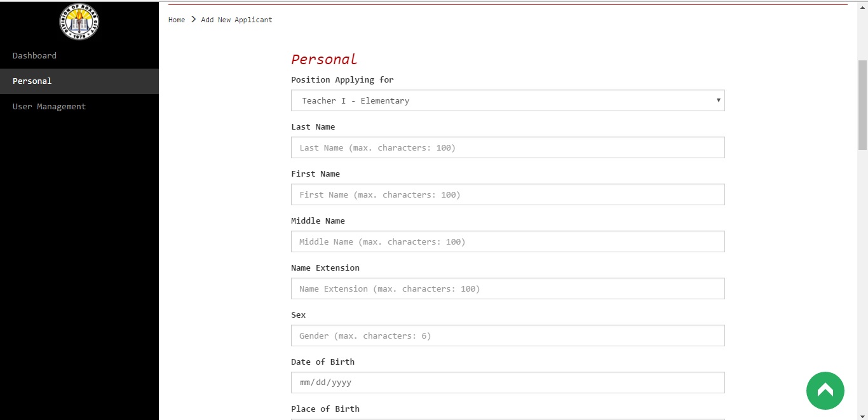Screen dimensions: 868x420
Task: Expand the Position Applying for dropdown
Action: pos(507,100)
